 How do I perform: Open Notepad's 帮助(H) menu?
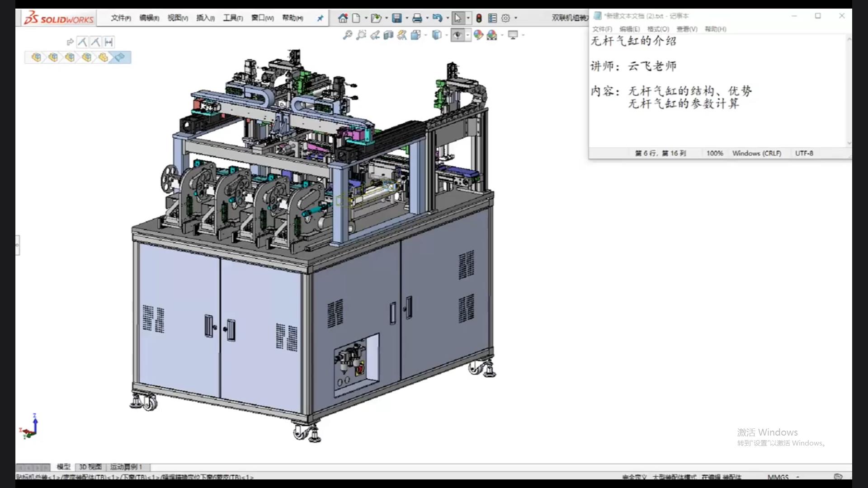coord(716,29)
